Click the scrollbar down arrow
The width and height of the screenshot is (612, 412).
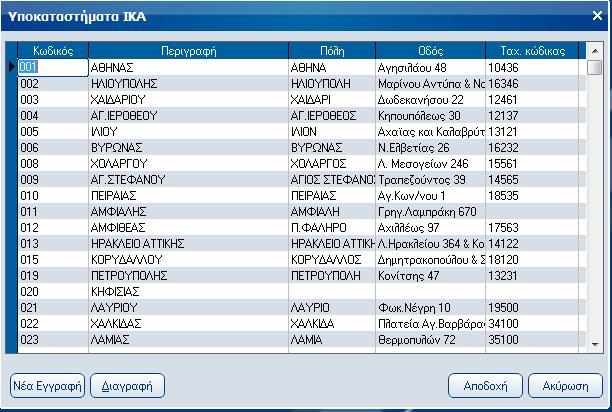click(595, 345)
